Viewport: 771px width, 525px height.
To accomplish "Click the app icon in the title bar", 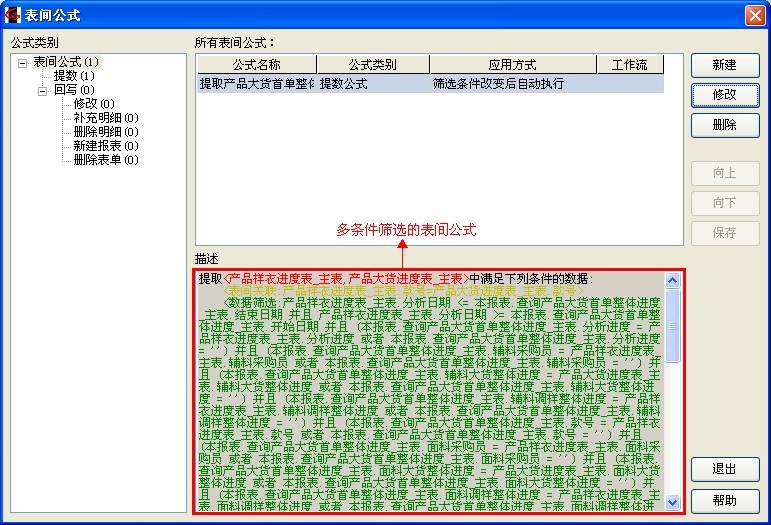I will [x=14, y=15].
